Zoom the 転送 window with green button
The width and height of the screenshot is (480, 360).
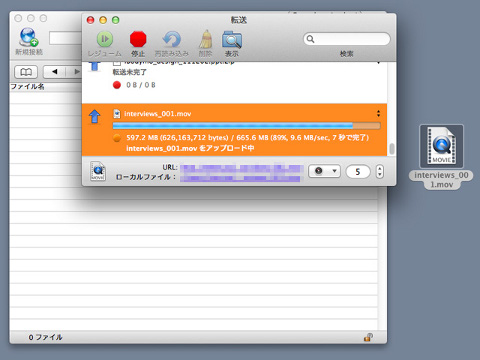115,20
